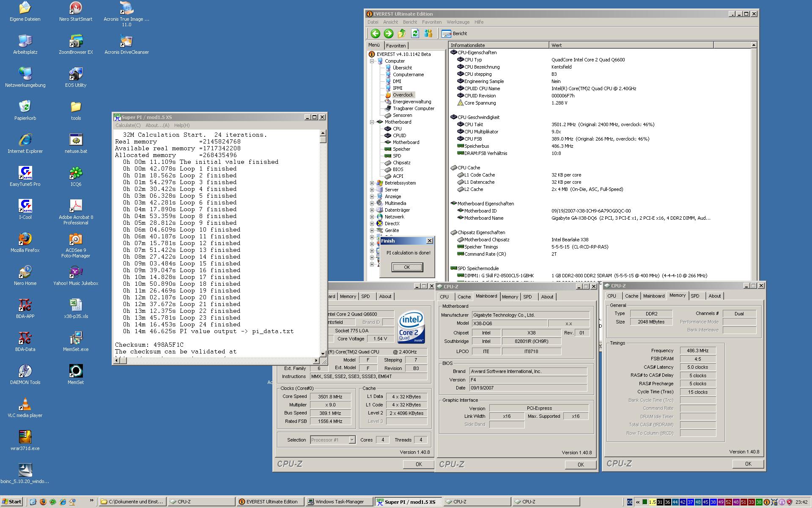Open Adobe Acrobat 8 Professional icon
The image size is (812, 508).
[76, 213]
